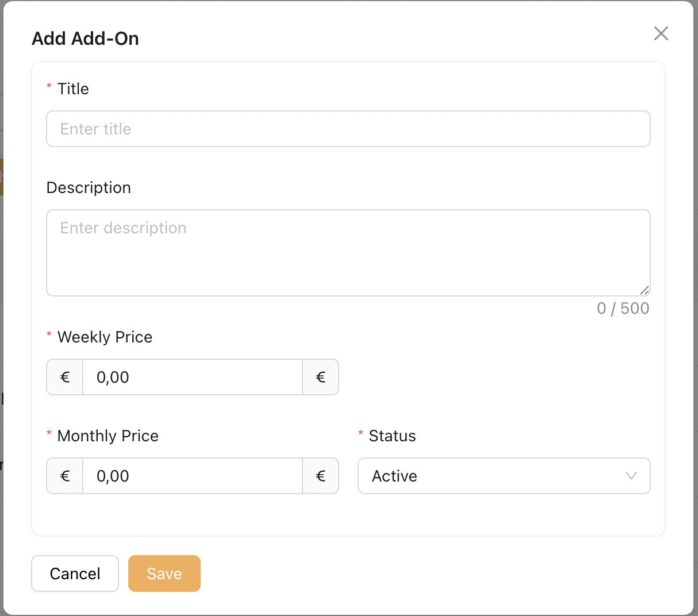Click the description box resize handle
The width and height of the screenshot is (698, 616).
click(x=645, y=290)
